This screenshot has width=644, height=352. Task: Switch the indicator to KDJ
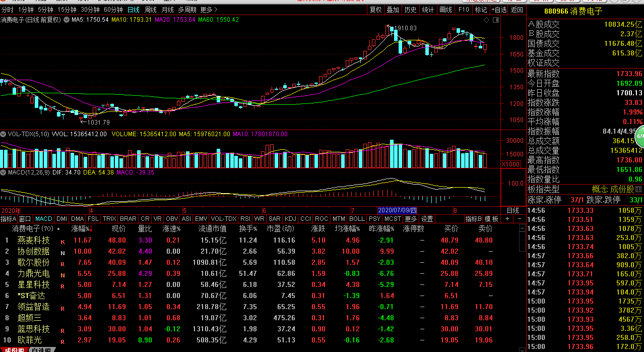point(290,219)
